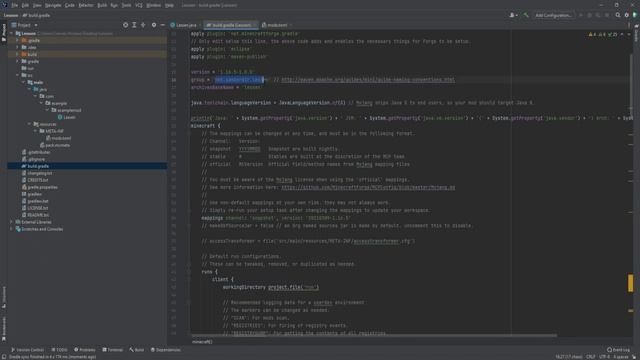The height and width of the screenshot is (360, 640).
Task: Select changelog.txt in the project tree
Action: click(37, 173)
